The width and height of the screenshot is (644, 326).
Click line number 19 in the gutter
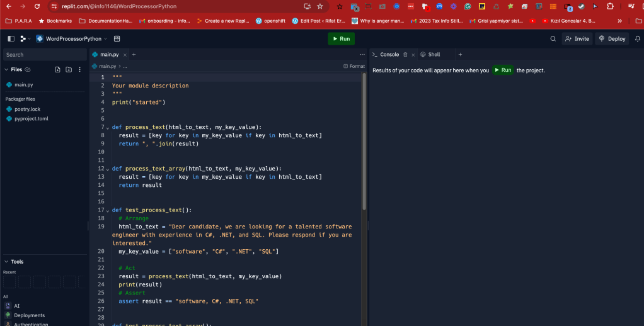[101, 227]
